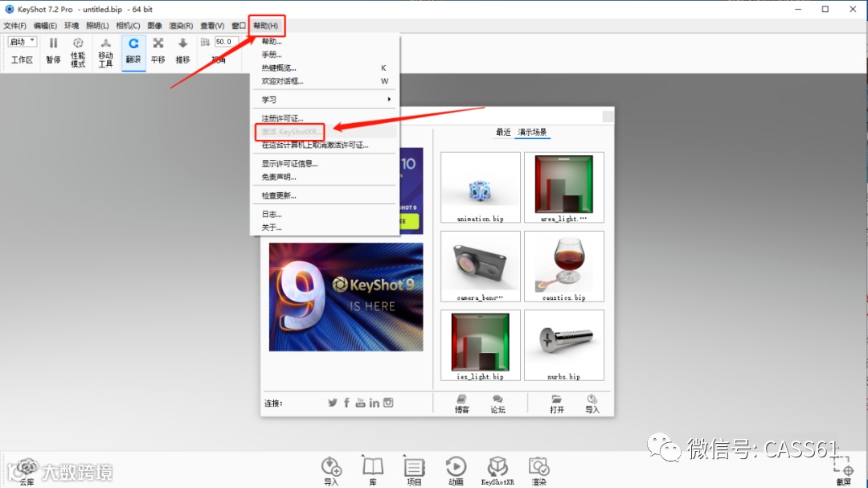Image resolution: width=868 pixels, height=488 pixels.
Task: Open the Render menu
Action: [181, 26]
